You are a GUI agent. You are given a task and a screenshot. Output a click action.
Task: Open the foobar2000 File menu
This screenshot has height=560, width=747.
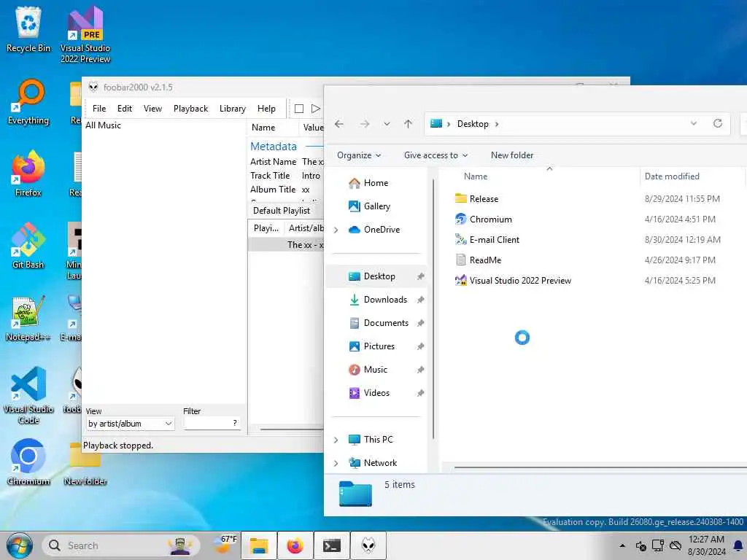click(99, 109)
